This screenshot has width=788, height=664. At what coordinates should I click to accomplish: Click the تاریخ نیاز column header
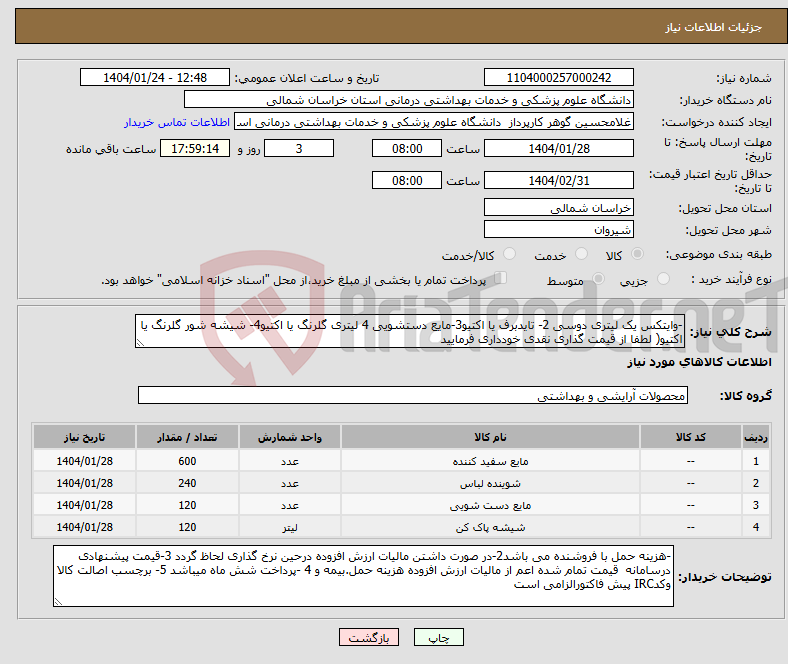tap(84, 437)
